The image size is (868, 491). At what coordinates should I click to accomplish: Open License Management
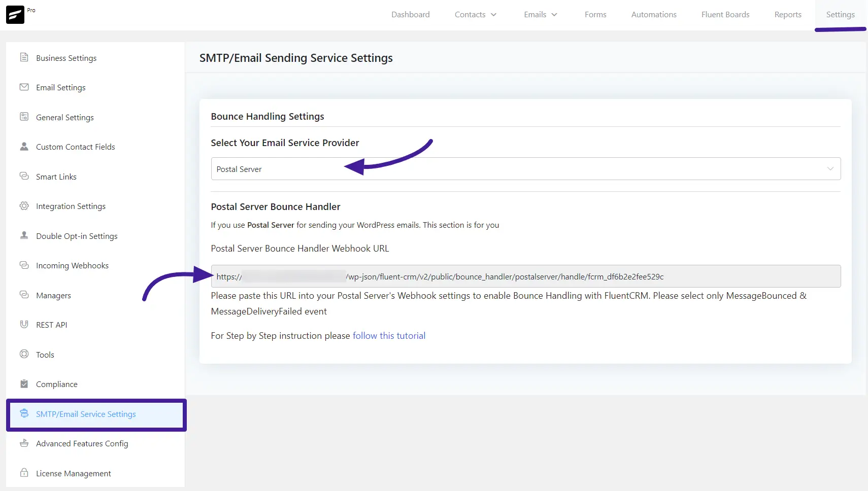(74, 473)
